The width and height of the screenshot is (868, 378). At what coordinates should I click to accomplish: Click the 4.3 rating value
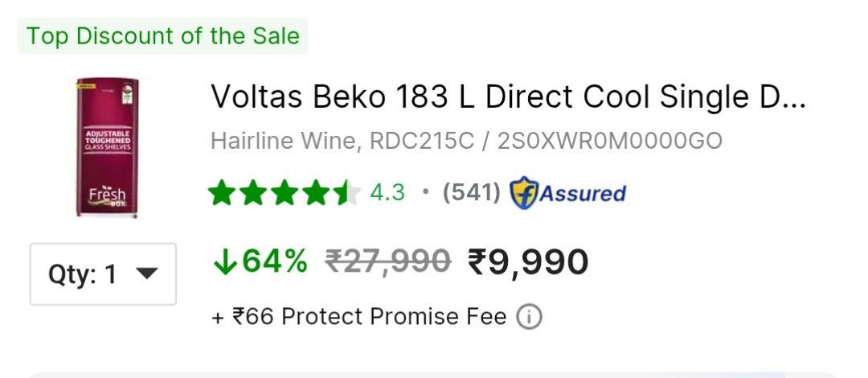click(387, 193)
